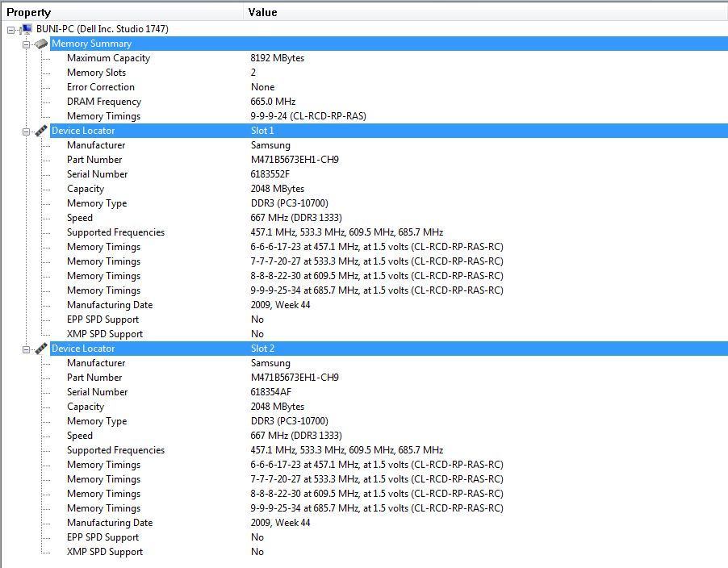Click the 9-9-9-24 (CL-RCD-RP-RAS) timings value
728x568 pixels.
pyautogui.click(x=308, y=116)
